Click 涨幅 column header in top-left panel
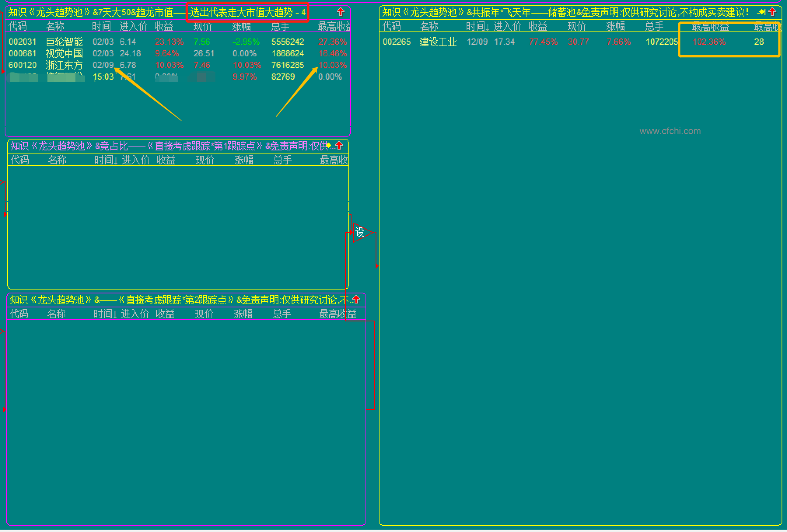The image size is (787, 532). point(241,26)
